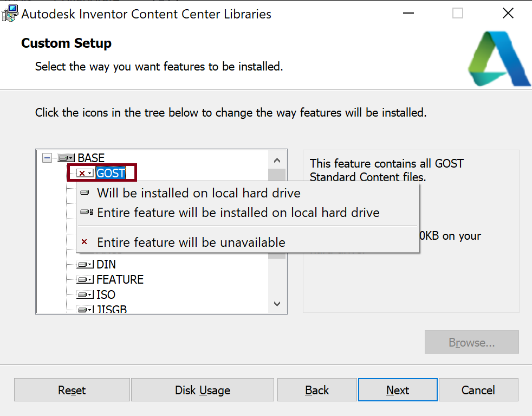Click Next to continue installation
The image size is (532, 416).
[398, 390]
